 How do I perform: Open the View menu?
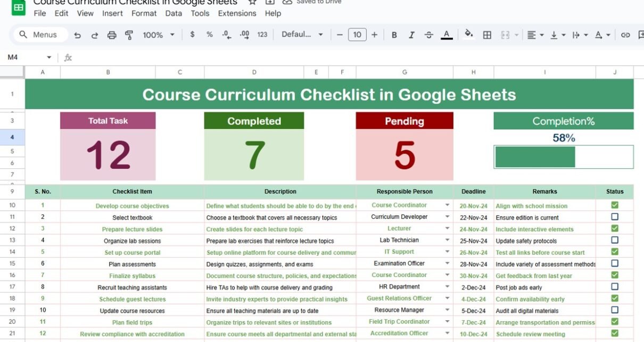[x=85, y=13]
